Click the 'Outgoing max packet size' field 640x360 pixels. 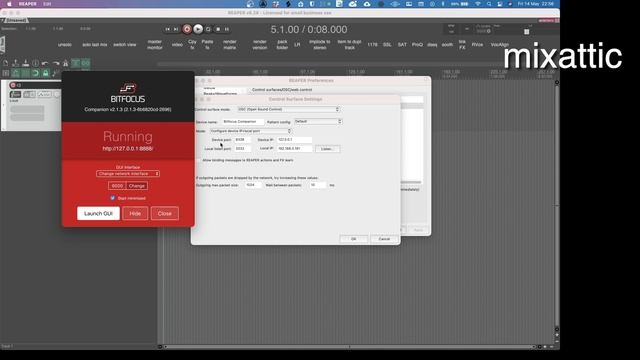[x=253, y=185]
